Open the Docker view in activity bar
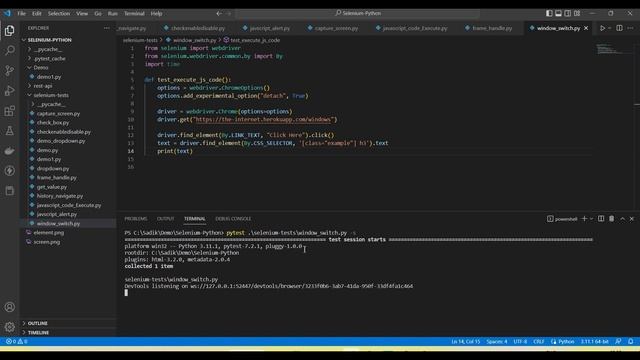Screen dimensions: 640x360 [x=9, y=151]
